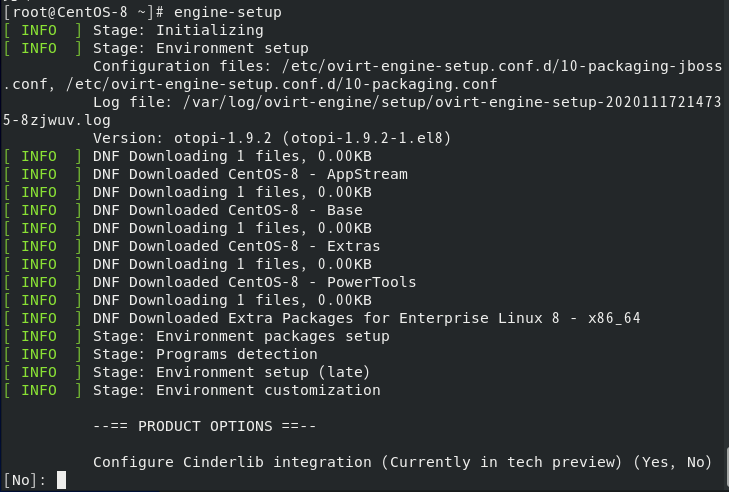Click the cursor block after the [No]: prompt

61,480
